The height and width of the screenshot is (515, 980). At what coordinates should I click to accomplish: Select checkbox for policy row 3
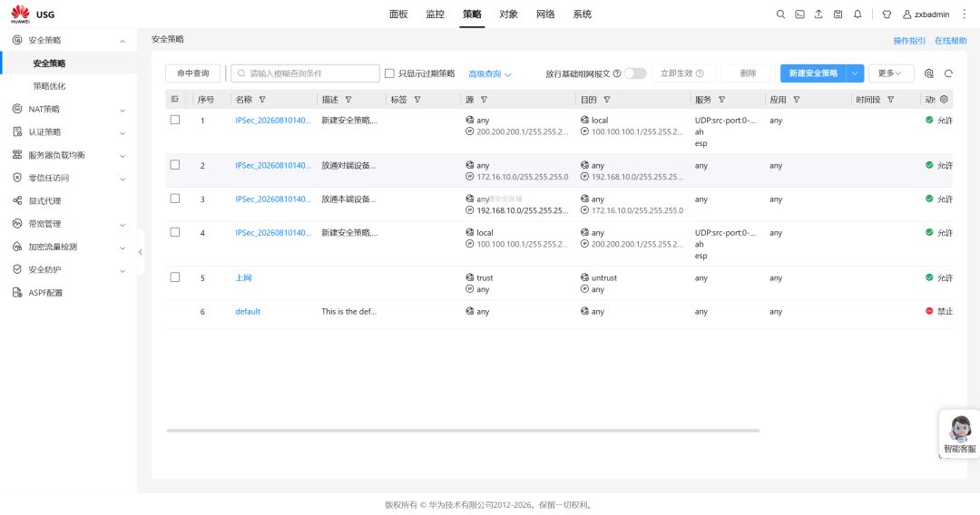click(x=175, y=199)
